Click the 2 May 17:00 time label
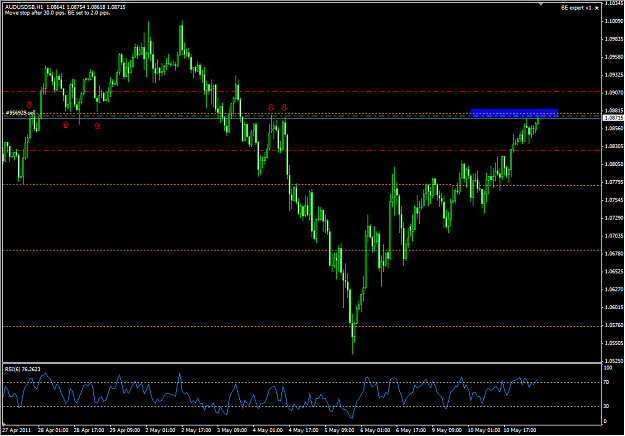The width and height of the screenshot is (625, 436). [x=196, y=430]
